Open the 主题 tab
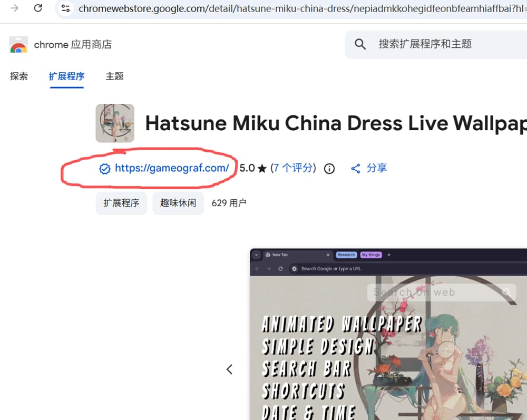Screen dimensions: 527x420 114,76
